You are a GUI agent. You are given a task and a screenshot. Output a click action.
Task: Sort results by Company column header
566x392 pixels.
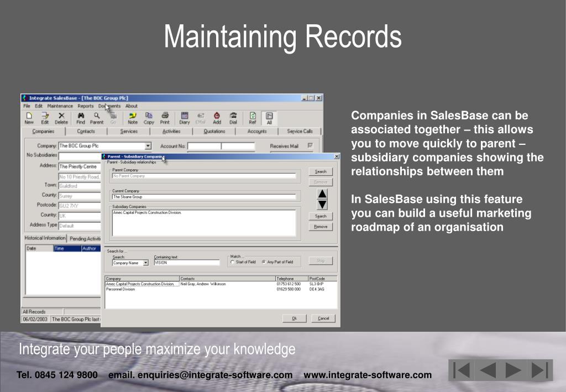142,279
